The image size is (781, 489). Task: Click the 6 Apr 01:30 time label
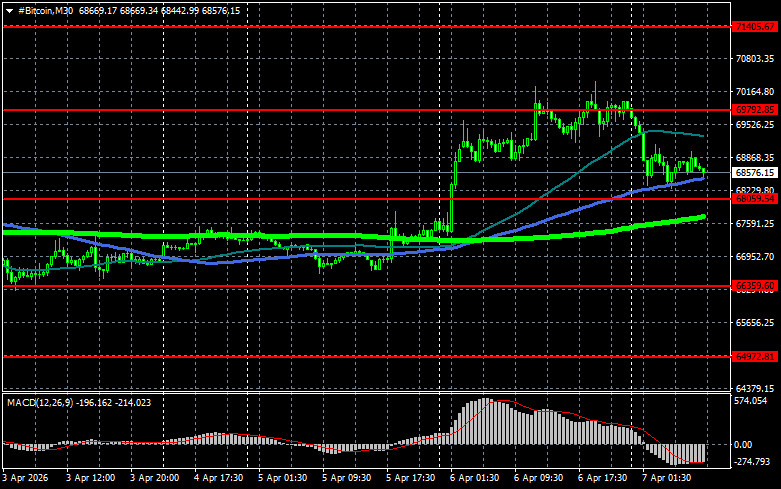coord(475,478)
